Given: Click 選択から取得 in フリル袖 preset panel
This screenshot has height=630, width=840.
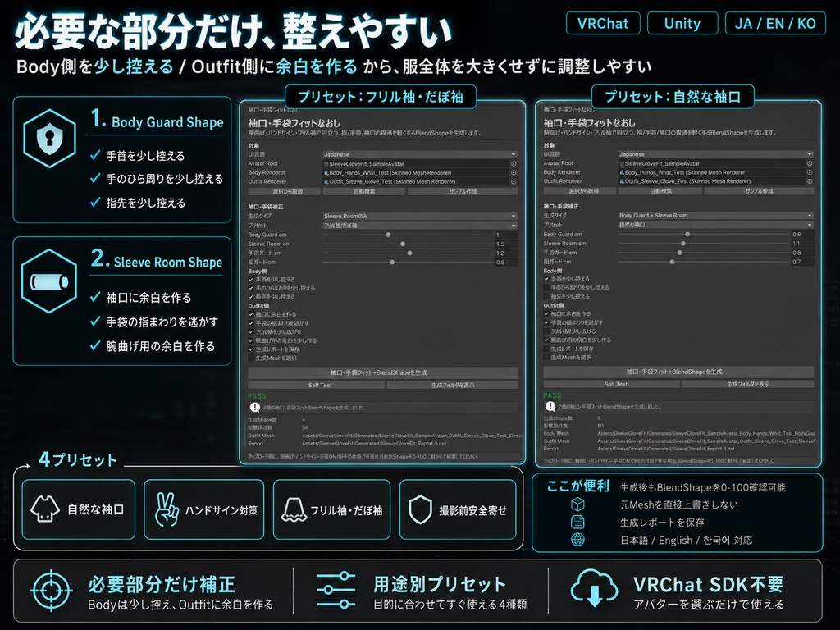Looking at the screenshot, I should point(284,191).
